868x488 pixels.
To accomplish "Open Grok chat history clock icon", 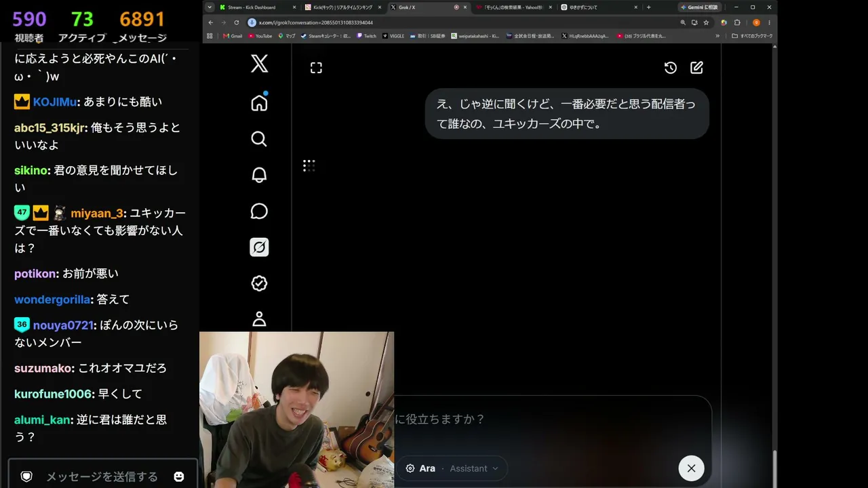I will pyautogui.click(x=670, y=68).
